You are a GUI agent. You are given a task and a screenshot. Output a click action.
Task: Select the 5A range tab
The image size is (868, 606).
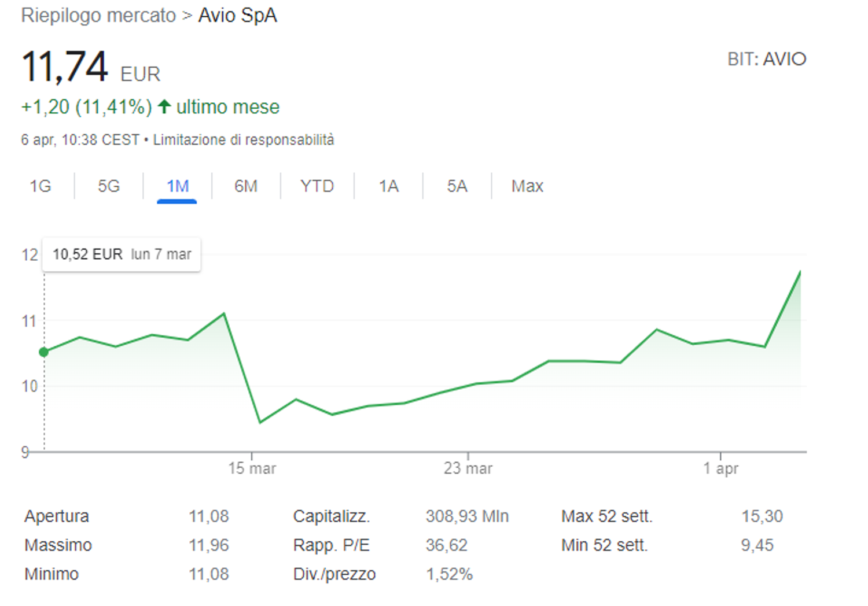(x=457, y=186)
